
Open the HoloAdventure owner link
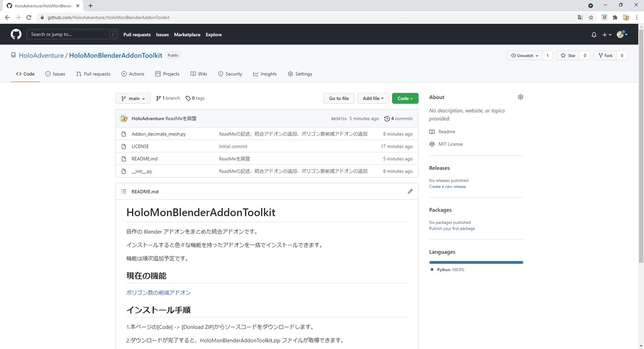(x=41, y=55)
